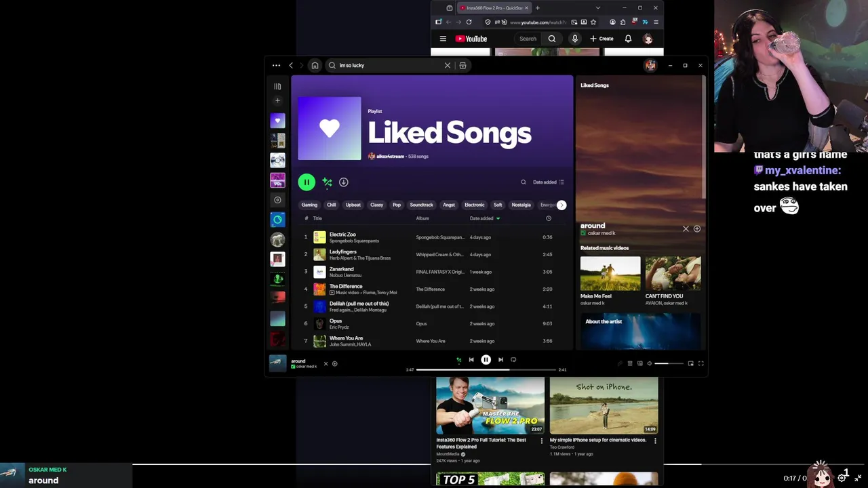Sort by Title column header

click(317, 218)
